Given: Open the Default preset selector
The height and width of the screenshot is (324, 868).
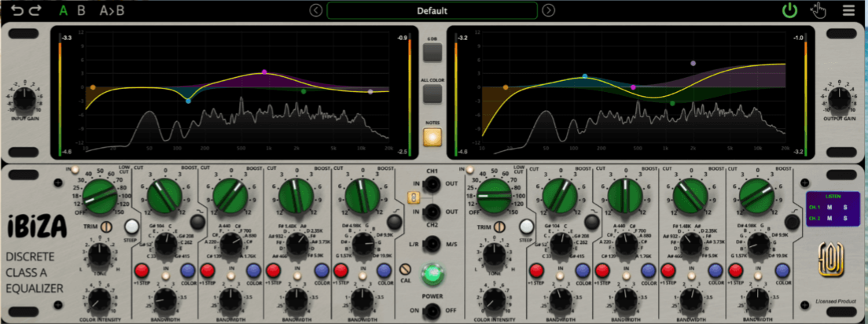Looking at the screenshot, I should click(432, 10).
